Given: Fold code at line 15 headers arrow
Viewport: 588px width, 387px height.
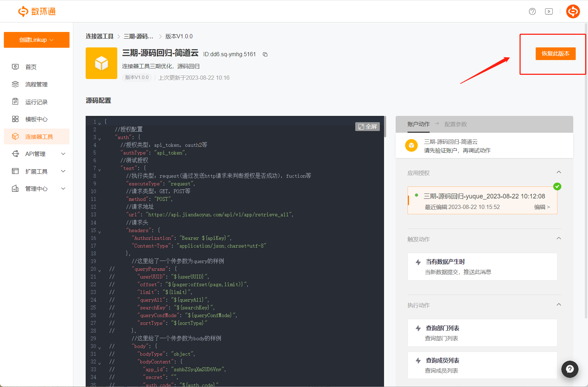Looking at the screenshot, I should (100, 232).
